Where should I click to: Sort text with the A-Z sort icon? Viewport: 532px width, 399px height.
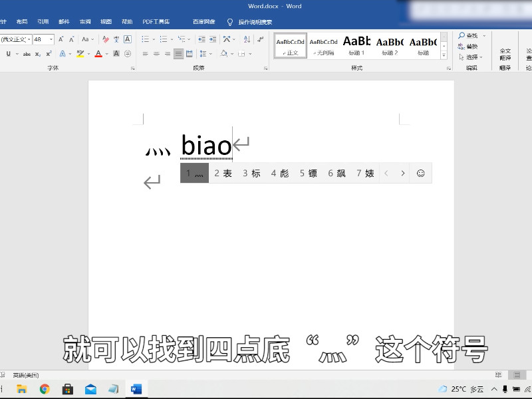247,39
